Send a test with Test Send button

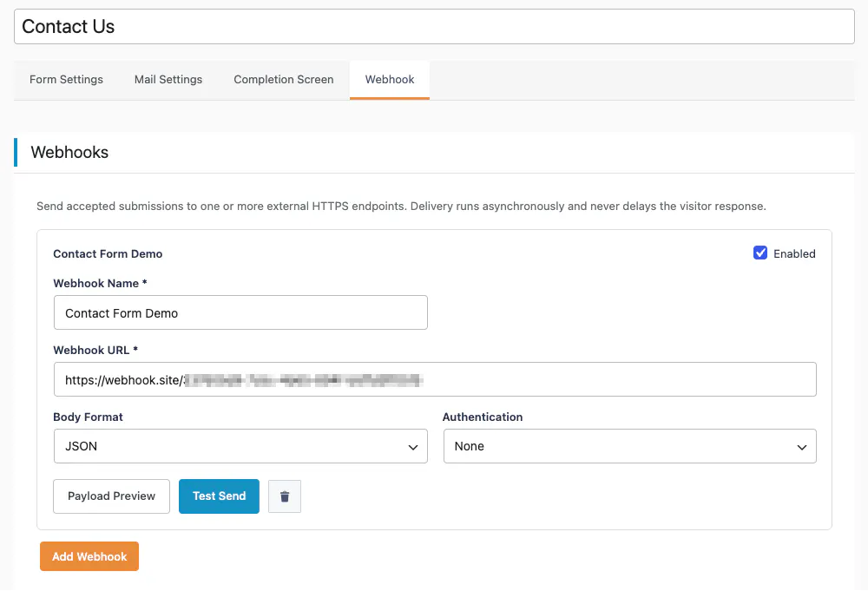(220, 496)
